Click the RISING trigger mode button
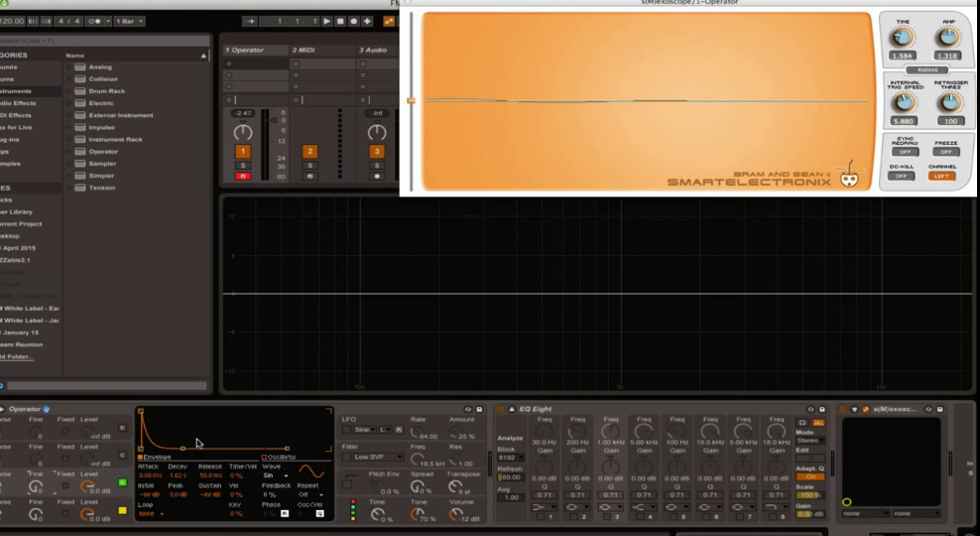980x536 pixels. pos(927,70)
